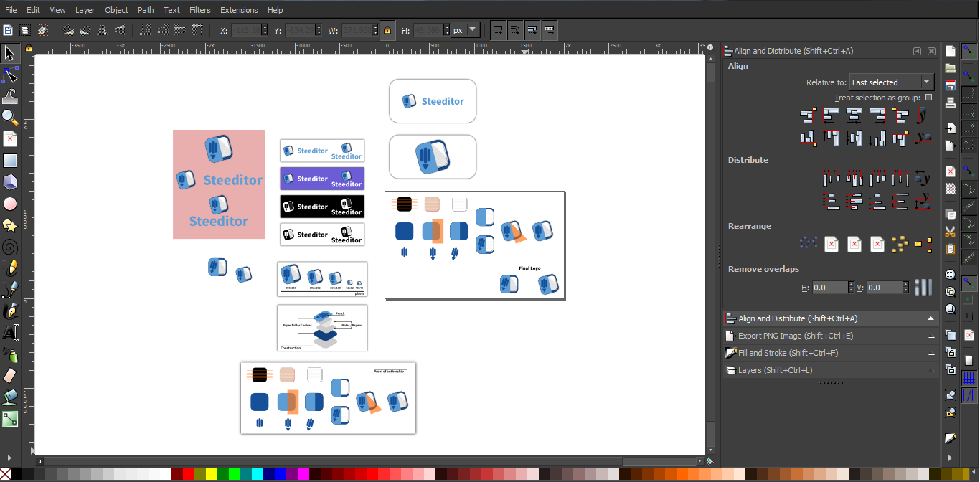The width and height of the screenshot is (980, 482).
Task: Enable Treat selection as group checkbox
Action: tap(928, 98)
